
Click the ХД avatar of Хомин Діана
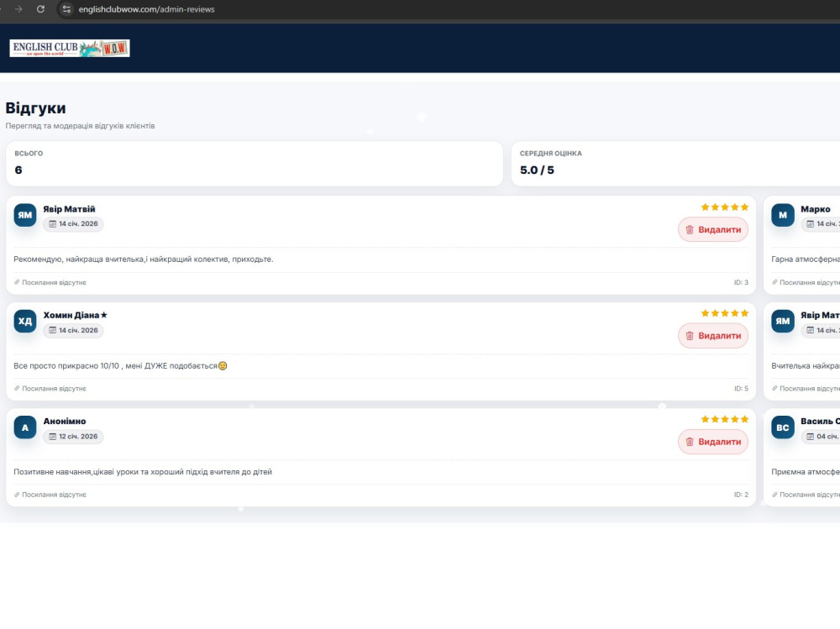[x=25, y=321]
